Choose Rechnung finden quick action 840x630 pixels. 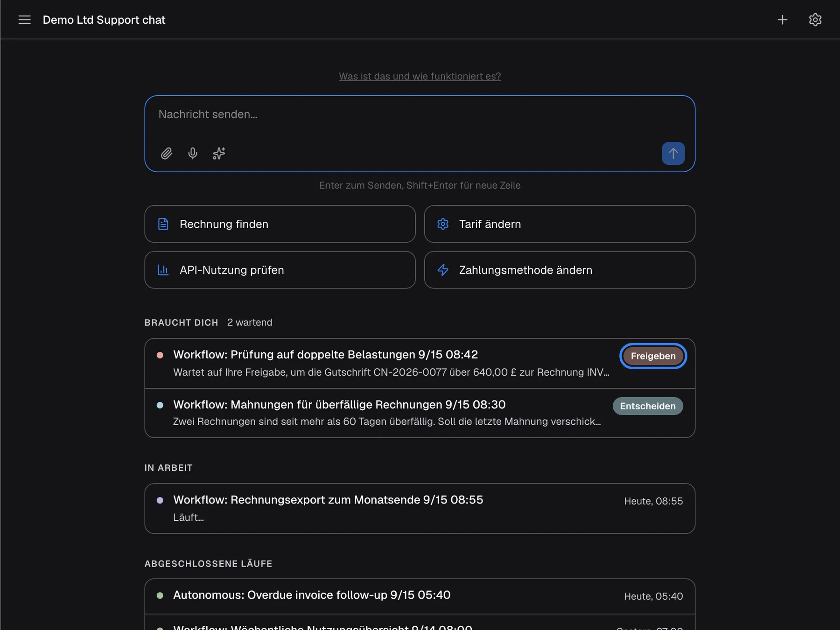pyautogui.click(x=280, y=224)
